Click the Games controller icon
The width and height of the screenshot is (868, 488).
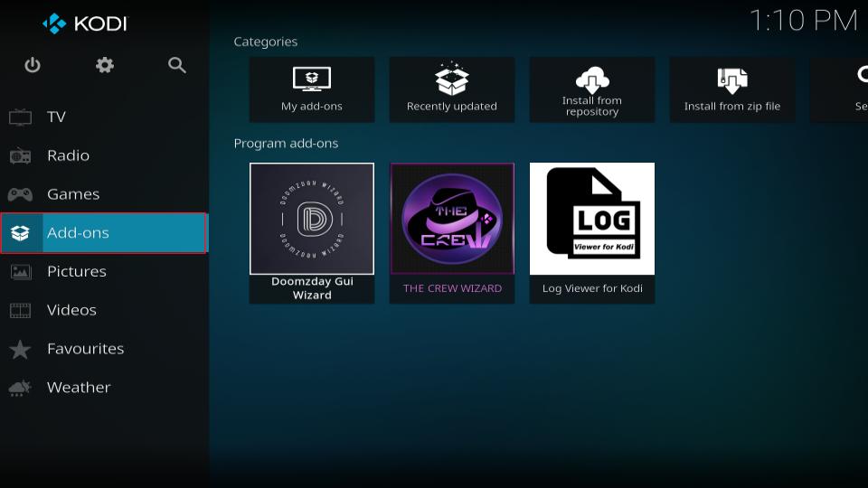point(21,194)
